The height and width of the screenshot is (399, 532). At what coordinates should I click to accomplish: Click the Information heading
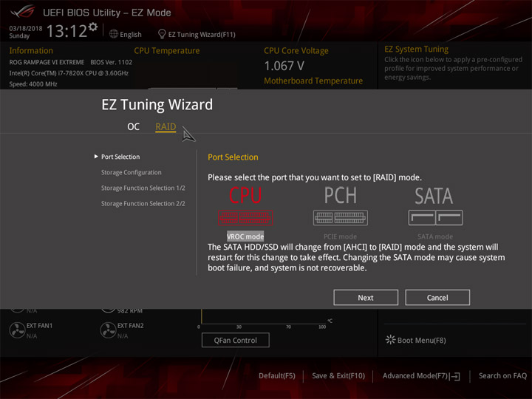coord(31,50)
